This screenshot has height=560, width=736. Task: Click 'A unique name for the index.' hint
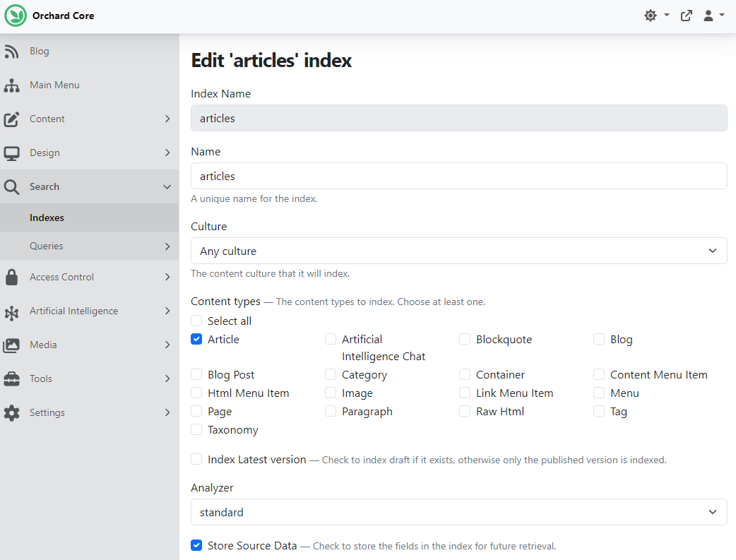[254, 198]
